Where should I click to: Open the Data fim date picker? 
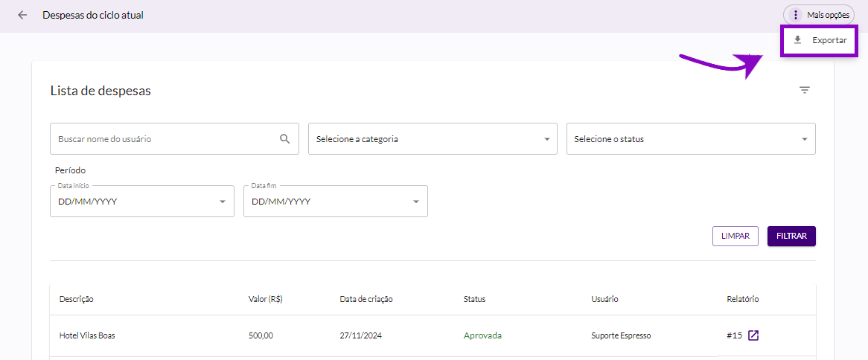click(x=336, y=202)
